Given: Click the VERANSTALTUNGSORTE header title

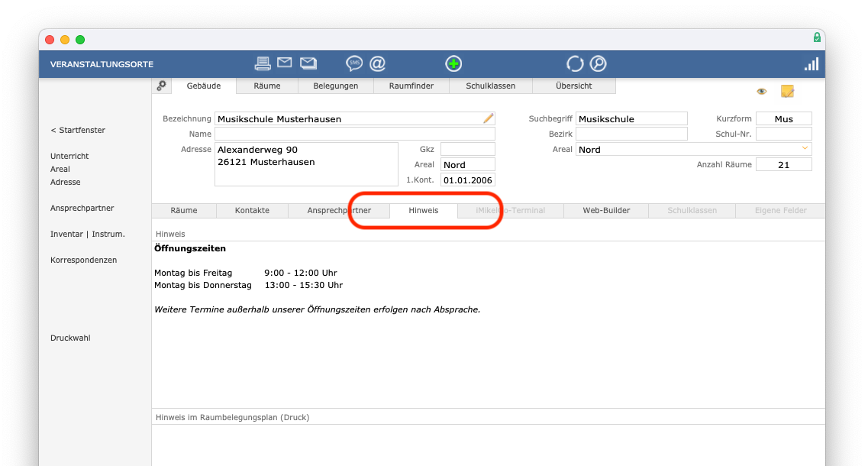Looking at the screenshot, I should [102, 64].
